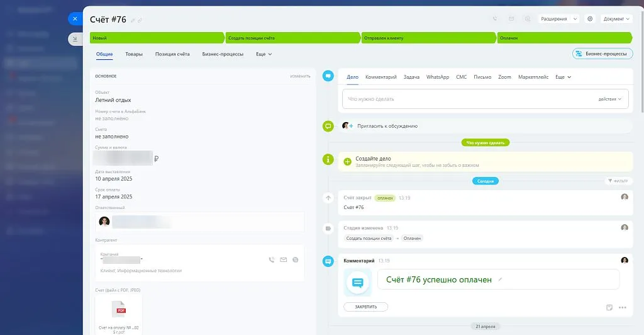Open the Документ dropdown
This screenshot has height=335, width=644.
tap(616, 19)
